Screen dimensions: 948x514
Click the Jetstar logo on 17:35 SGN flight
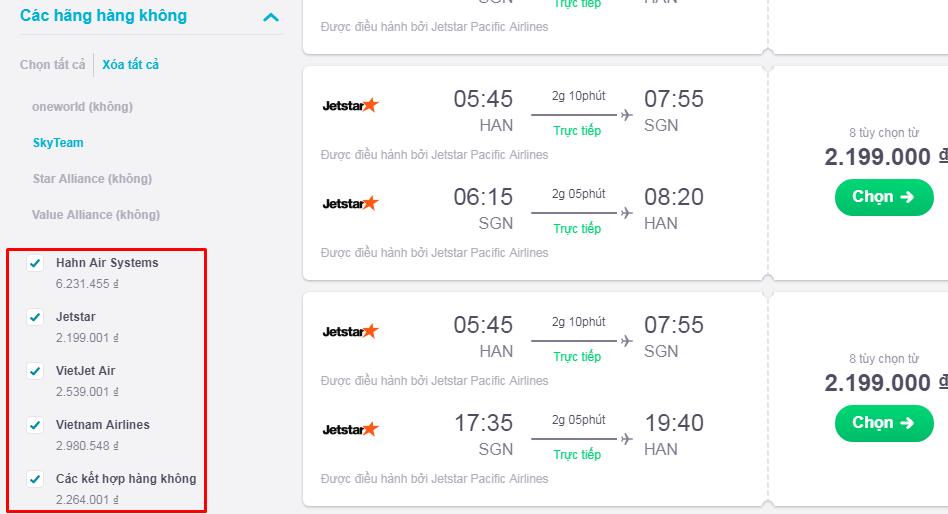pos(350,429)
